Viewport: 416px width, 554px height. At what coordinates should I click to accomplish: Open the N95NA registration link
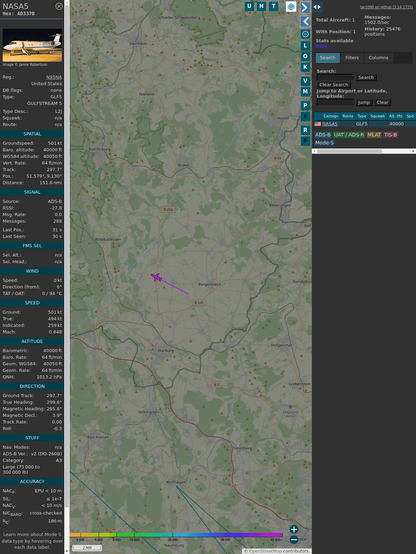(x=54, y=77)
